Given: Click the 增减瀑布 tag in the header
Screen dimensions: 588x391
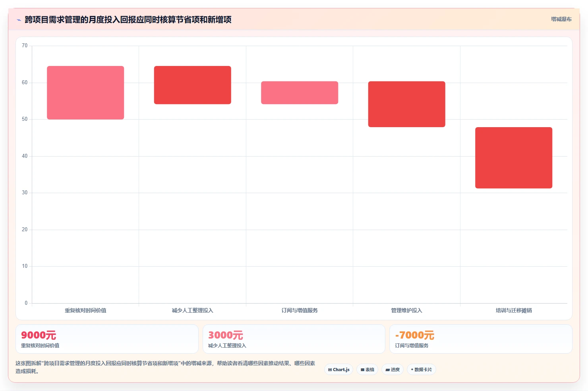Looking at the screenshot, I should pyautogui.click(x=561, y=19).
